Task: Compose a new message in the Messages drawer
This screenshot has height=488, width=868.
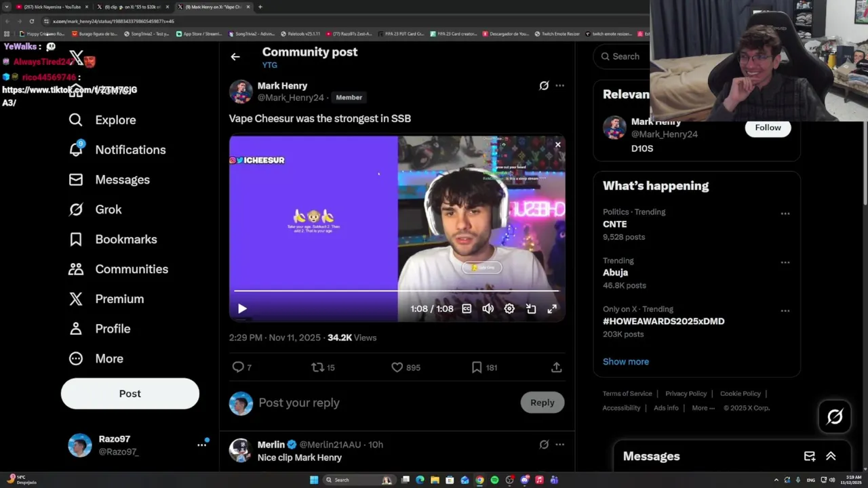Action: (810, 456)
